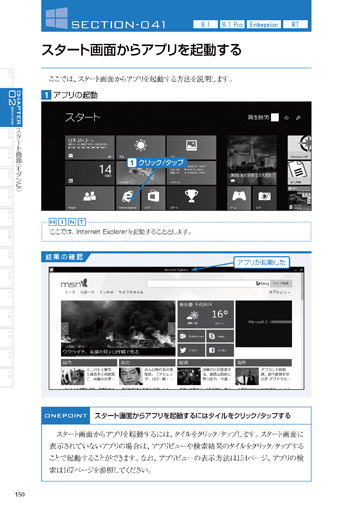Viewport: 360px width, 510px height.
Task: Click the Twitter tile on msn page
Action: [x=191, y=350]
